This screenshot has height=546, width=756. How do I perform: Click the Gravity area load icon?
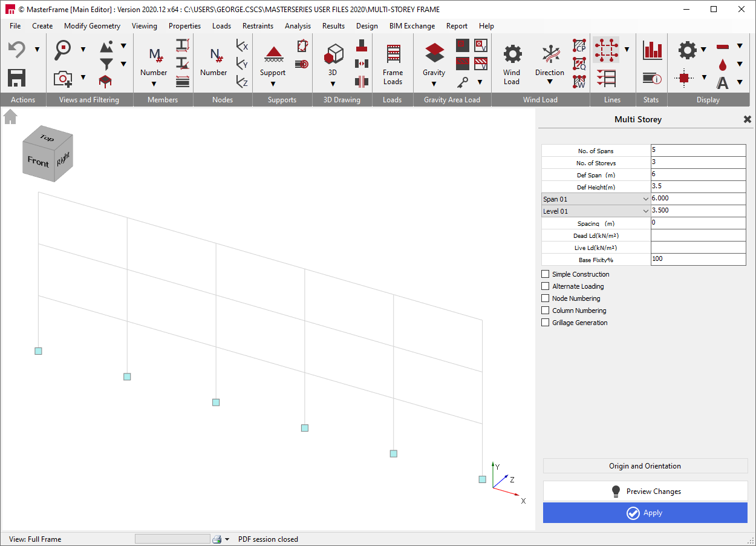tap(434, 53)
